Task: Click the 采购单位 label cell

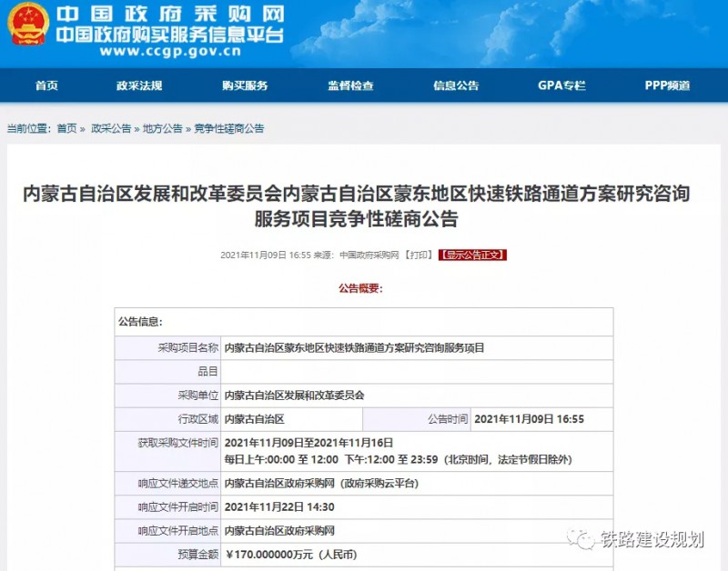Action: click(167, 396)
